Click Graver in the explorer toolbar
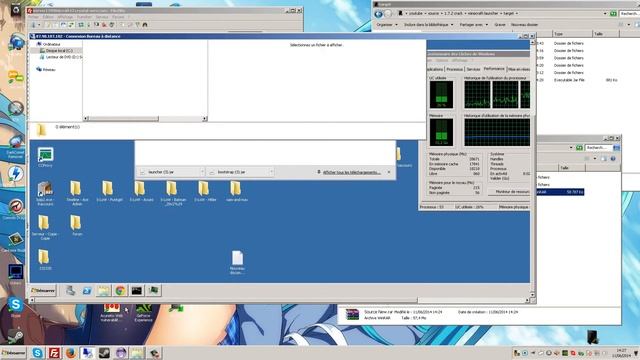 coord(500,25)
